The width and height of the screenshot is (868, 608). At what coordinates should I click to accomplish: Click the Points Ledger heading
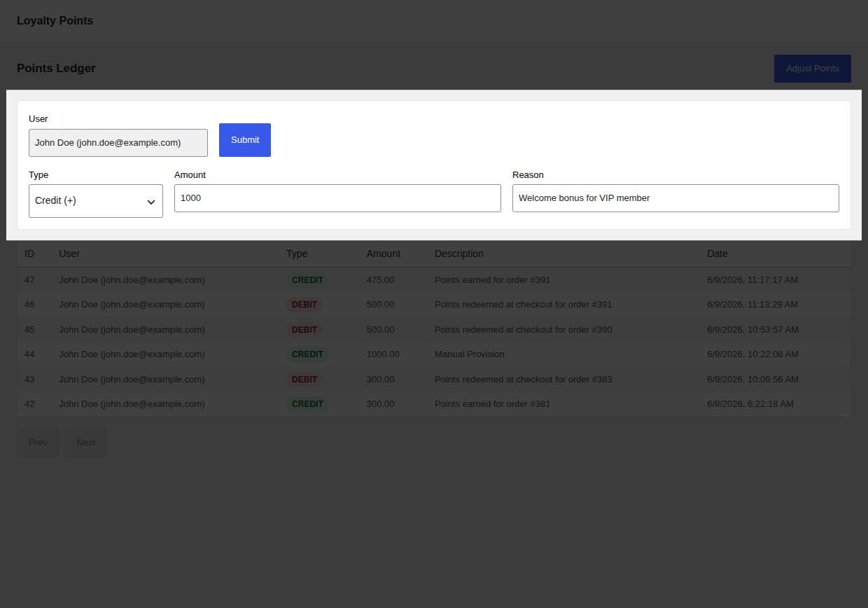[x=56, y=69]
